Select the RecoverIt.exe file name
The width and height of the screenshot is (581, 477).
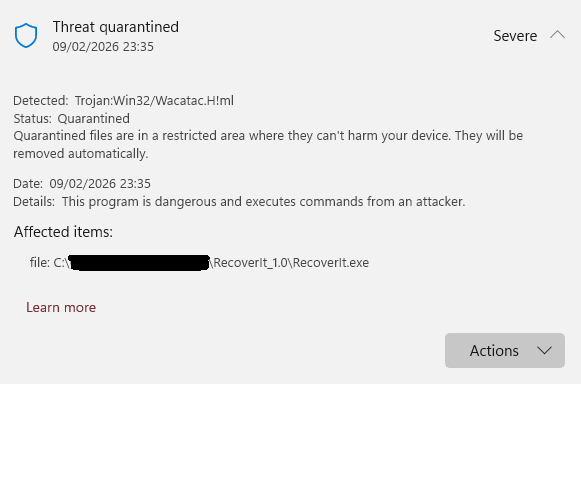click(x=331, y=262)
